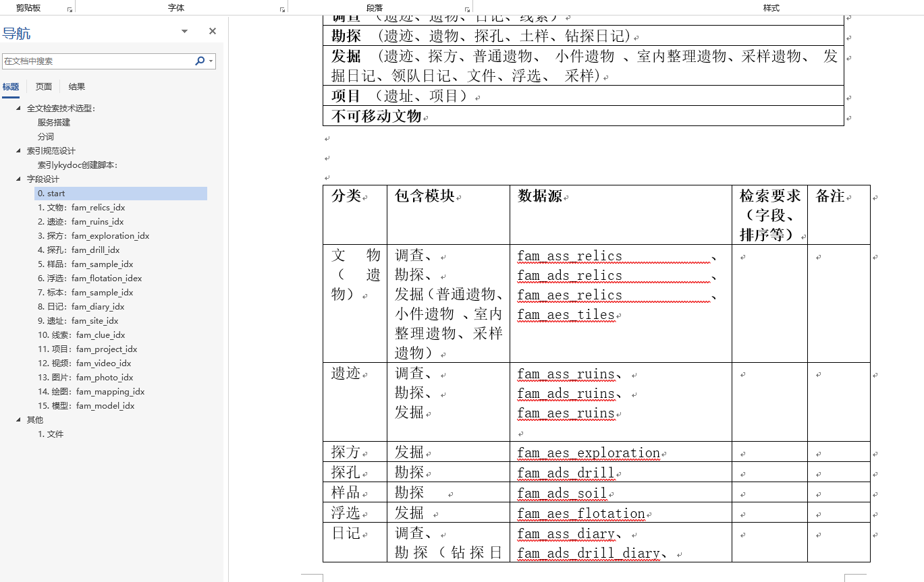
Task: Go to heading 服务搭建
Action: [54, 122]
